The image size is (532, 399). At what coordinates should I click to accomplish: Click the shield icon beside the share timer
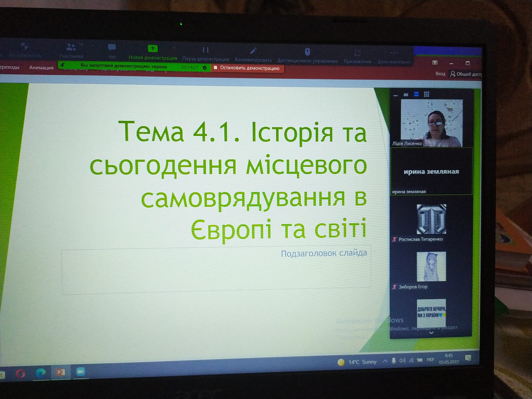[205, 68]
